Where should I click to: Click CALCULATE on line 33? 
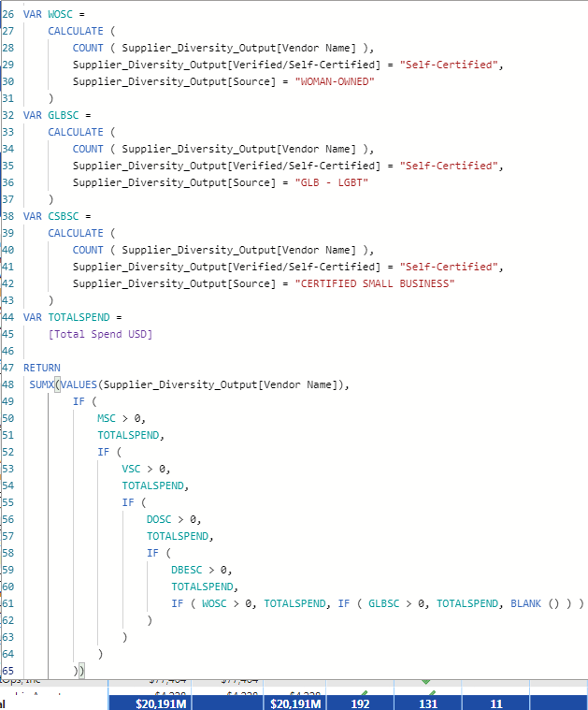pyautogui.click(x=76, y=132)
